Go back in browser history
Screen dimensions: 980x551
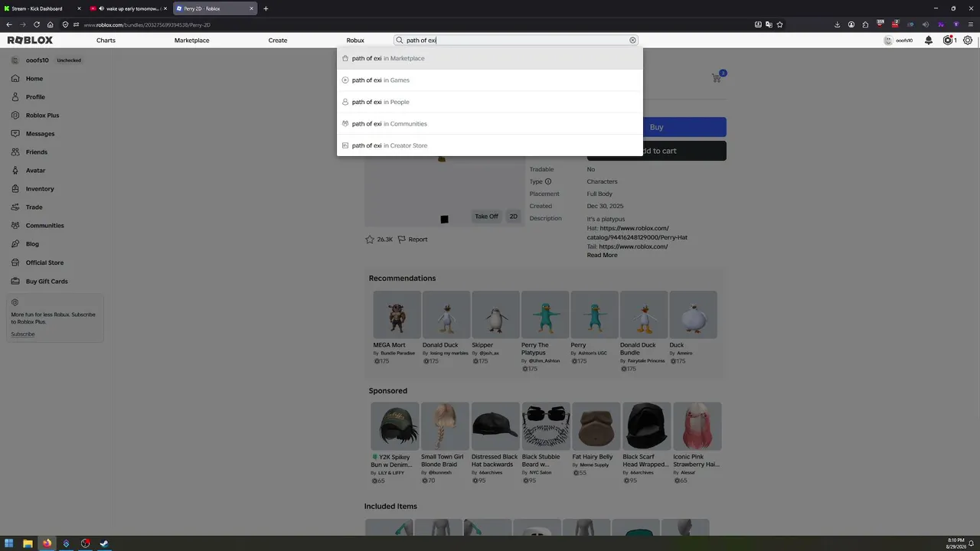pos(8,24)
